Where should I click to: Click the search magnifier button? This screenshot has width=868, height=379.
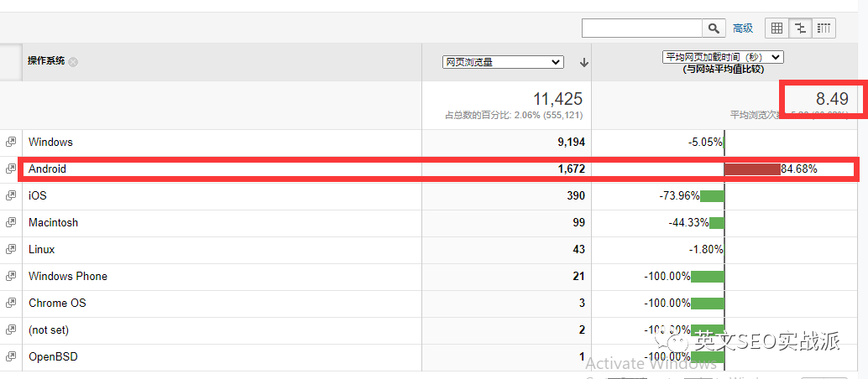tap(714, 29)
